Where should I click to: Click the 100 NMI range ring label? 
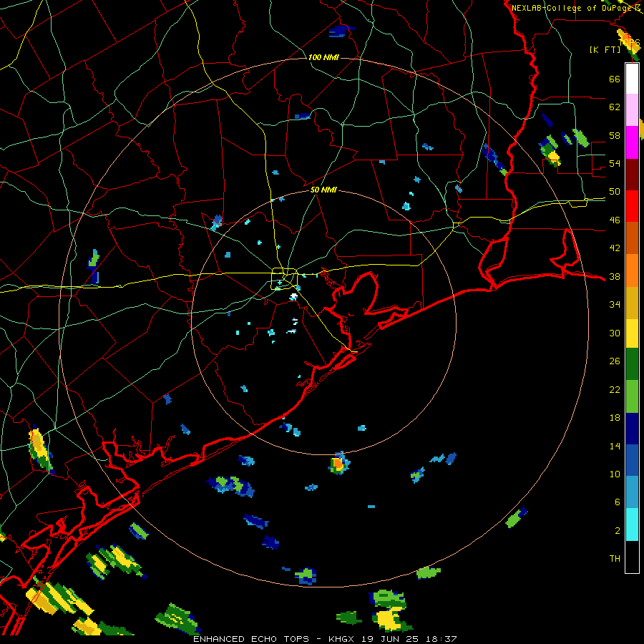pyautogui.click(x=323, y=57)
